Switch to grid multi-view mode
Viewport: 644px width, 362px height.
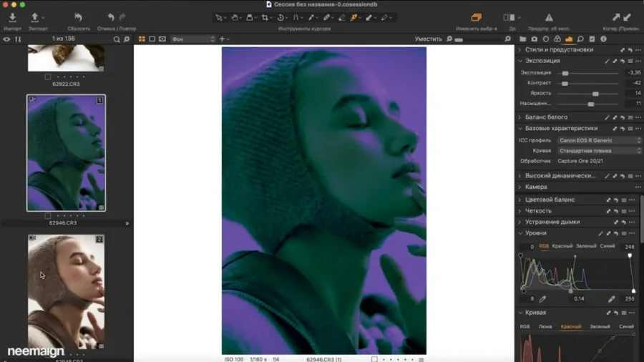142,39
